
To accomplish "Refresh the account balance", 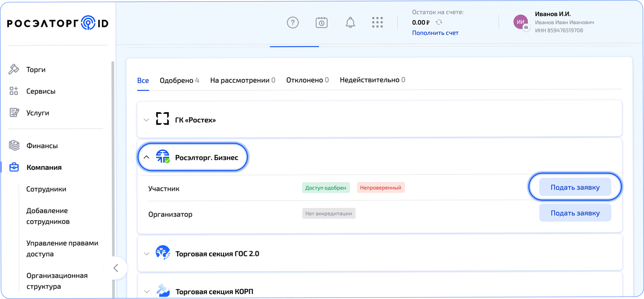I will point(439,22).
